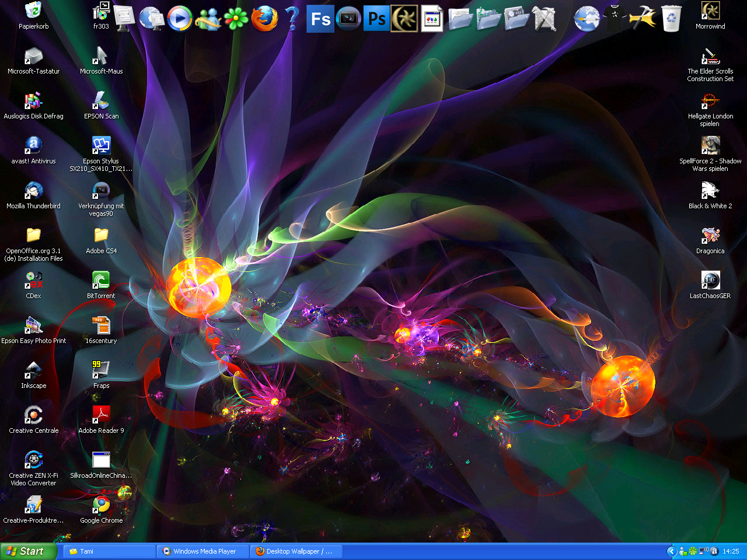
Task: Open the Google Chrome desktop shortcut
Action: click(101, 505)
